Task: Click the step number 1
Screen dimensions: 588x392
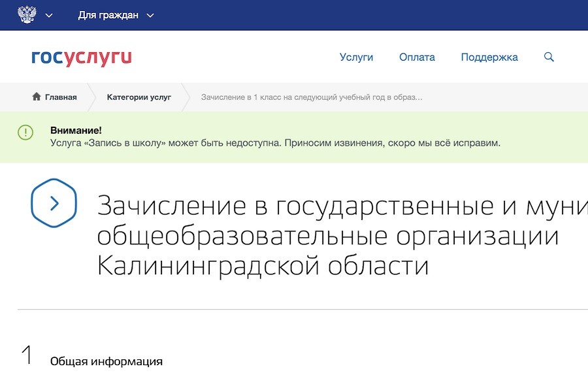Action: point(26,356)
